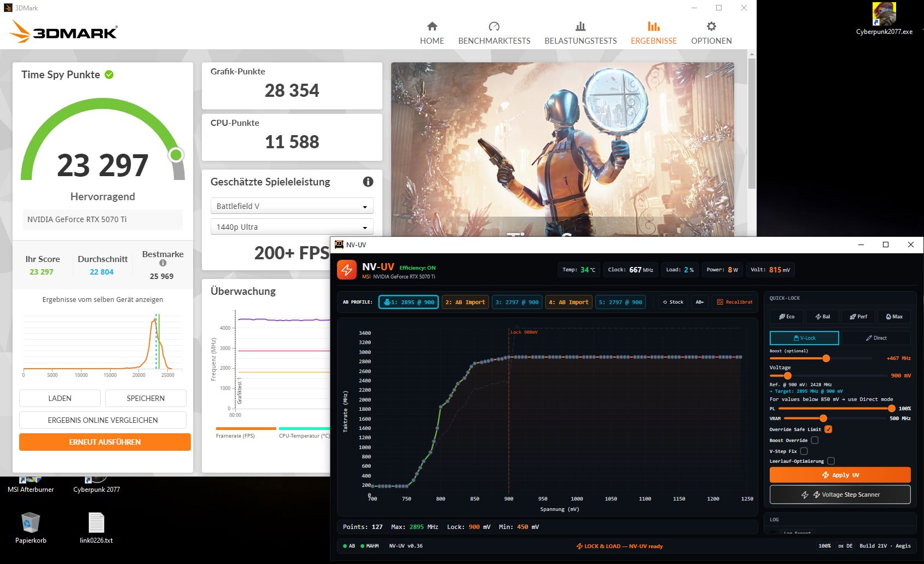This screenshot has width=924, height=564.
Task: Click the Temp 34 °C readout
Action: click(x=579, y=270)
